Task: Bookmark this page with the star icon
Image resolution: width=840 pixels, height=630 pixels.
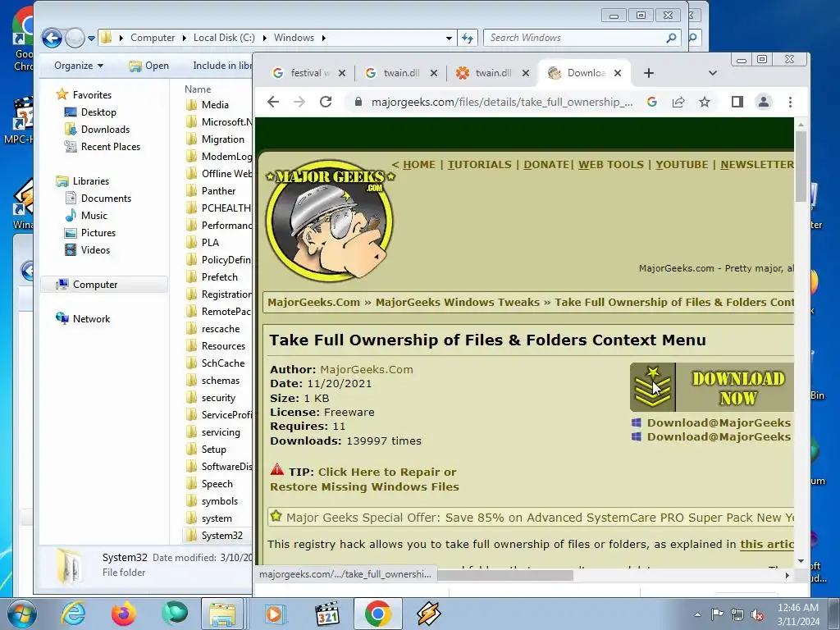Action: coord(705,102)
